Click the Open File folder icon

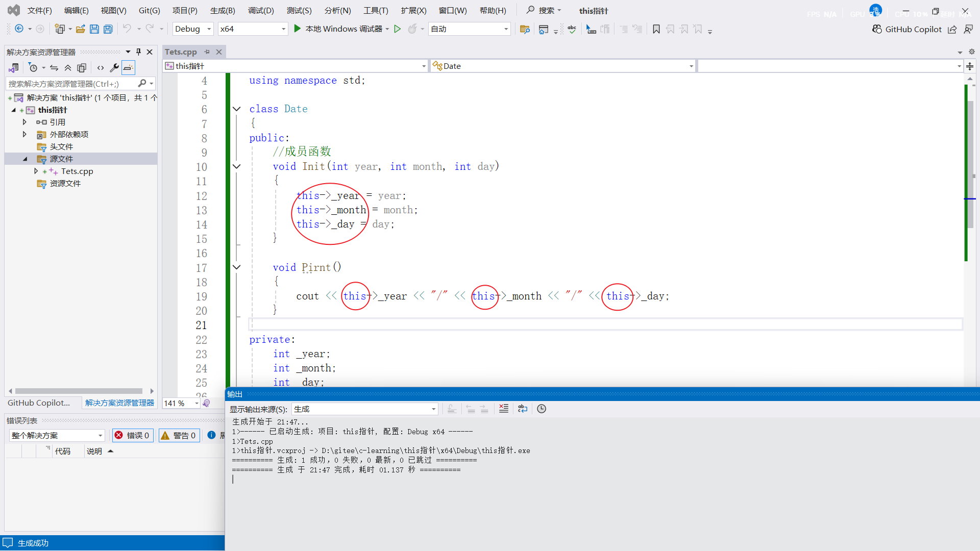[x=80, y=29]
